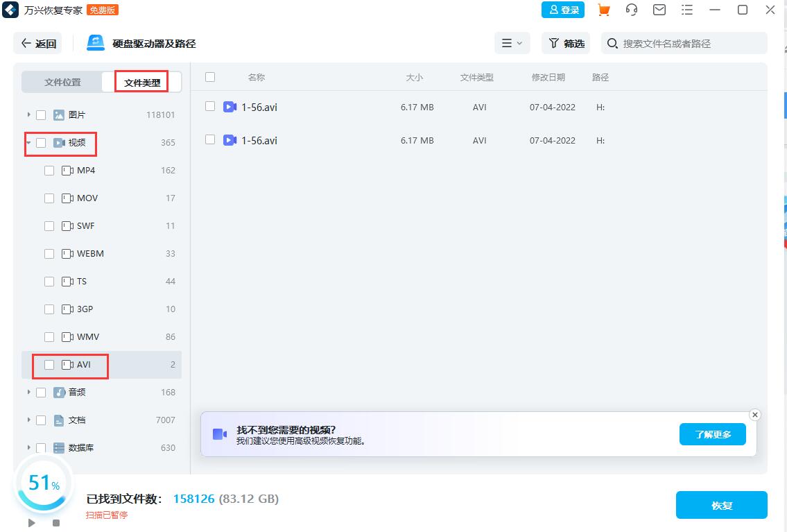Click the WEBM format icon
787x532 pixels.
tap(67, 253)
